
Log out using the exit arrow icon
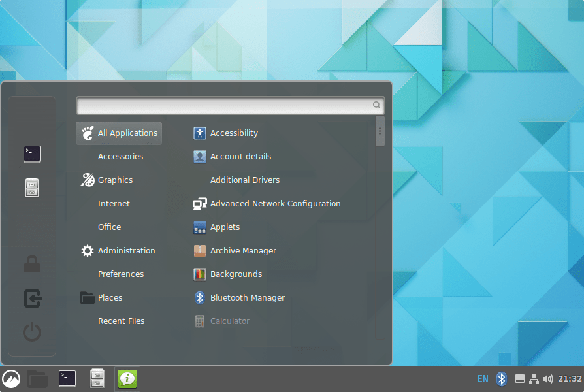click(x=33, y=299)
